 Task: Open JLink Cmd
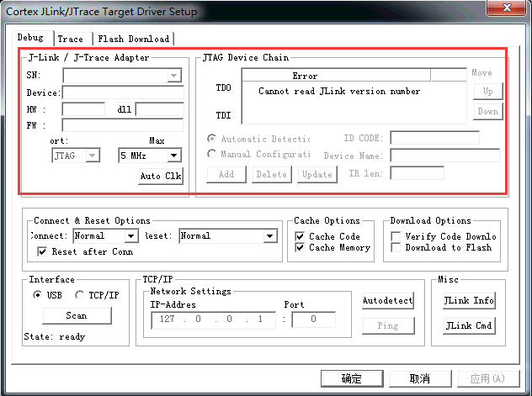point(469,326)
